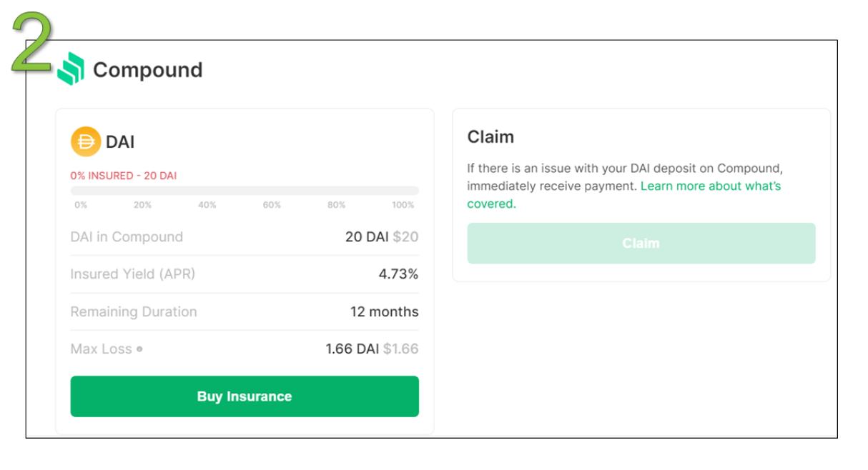Image resolution: width=868 pixels, height=470 pixels.
Task: Click the Max Loss info icon
Action: point(139,349)
